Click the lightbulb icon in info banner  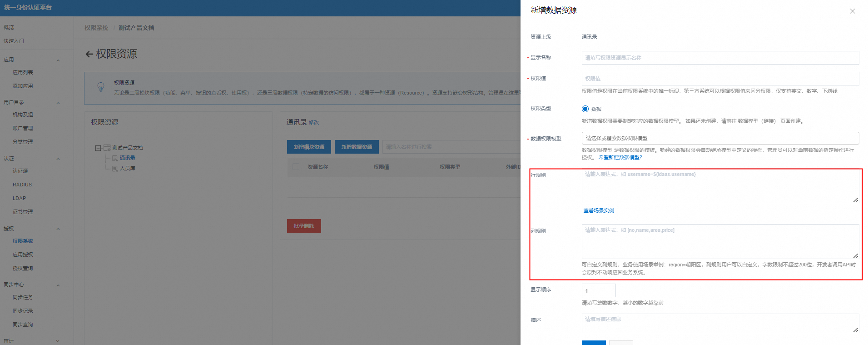101,87
